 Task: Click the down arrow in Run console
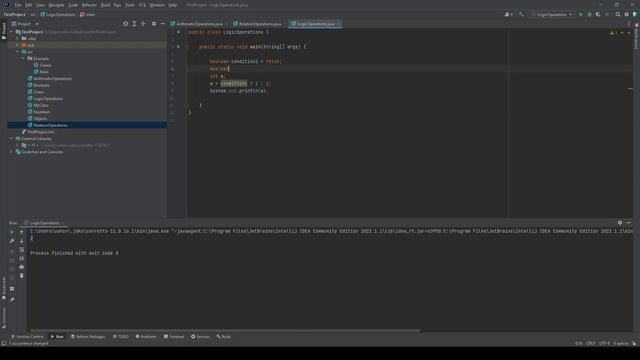[x=22, y=241]
